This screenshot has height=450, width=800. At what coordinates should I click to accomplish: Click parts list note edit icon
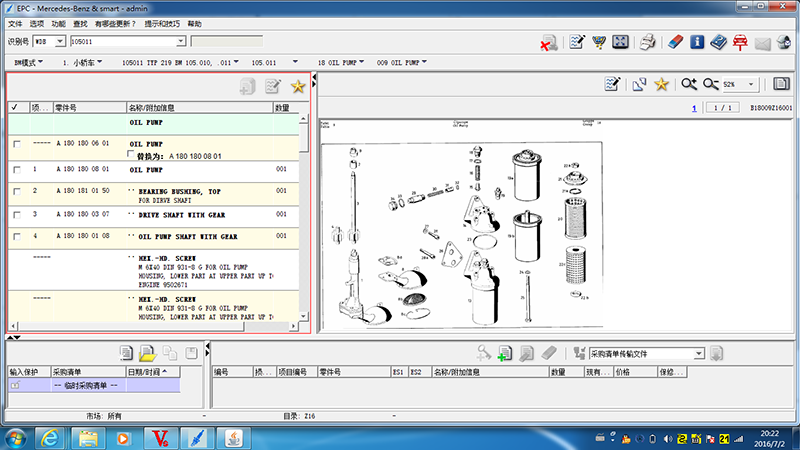(273, 86)
